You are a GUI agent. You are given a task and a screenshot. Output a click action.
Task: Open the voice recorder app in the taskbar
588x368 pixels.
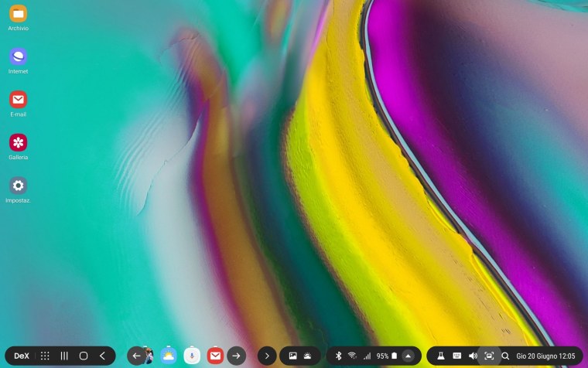pos(192,356)
